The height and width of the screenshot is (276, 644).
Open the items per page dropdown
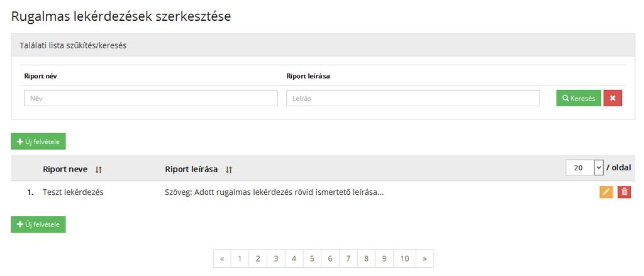click(584, 168)
